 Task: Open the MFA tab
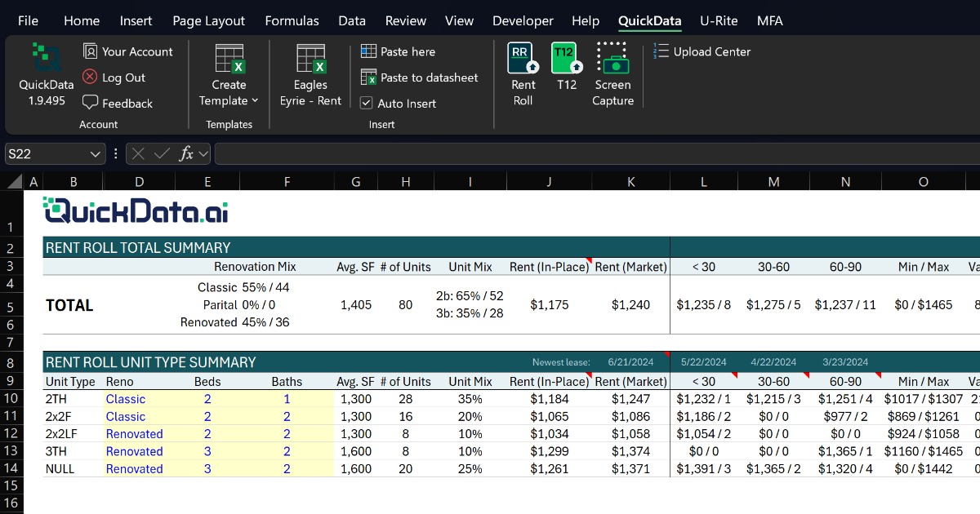pos(769,21)
